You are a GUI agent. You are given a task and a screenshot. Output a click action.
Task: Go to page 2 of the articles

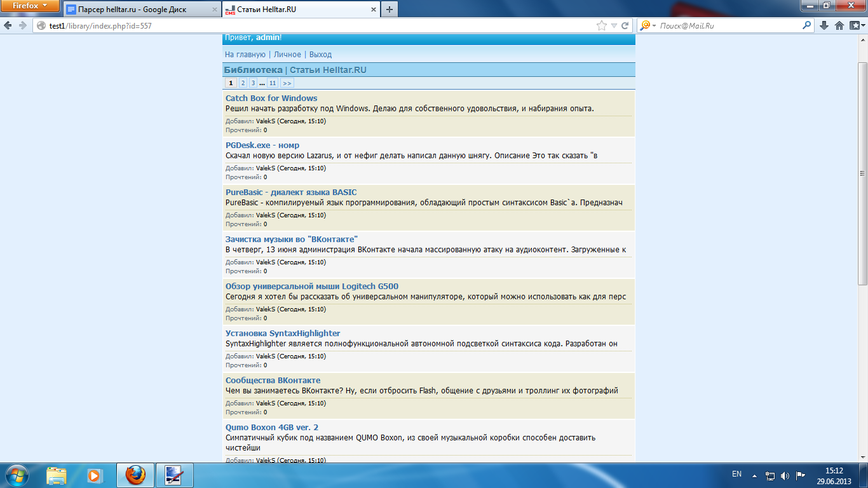(243, 83)
